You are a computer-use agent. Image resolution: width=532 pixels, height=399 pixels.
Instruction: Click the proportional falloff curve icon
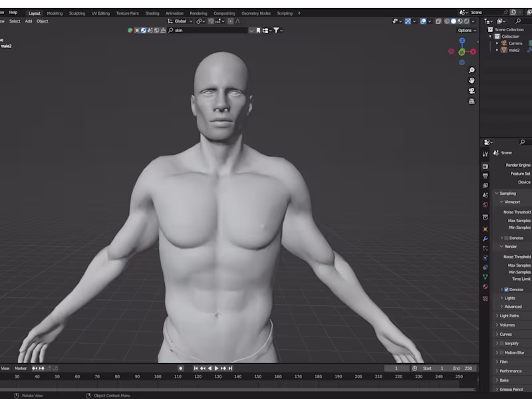pos(238,21)
